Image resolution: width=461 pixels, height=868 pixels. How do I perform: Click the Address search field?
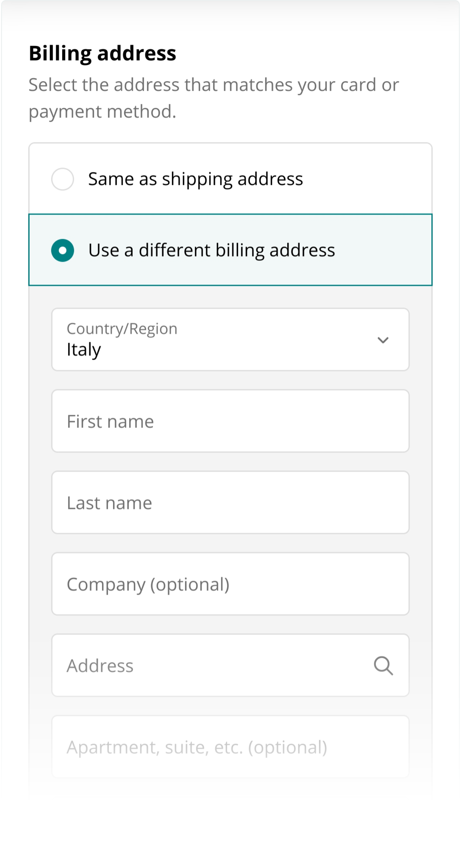230,665
